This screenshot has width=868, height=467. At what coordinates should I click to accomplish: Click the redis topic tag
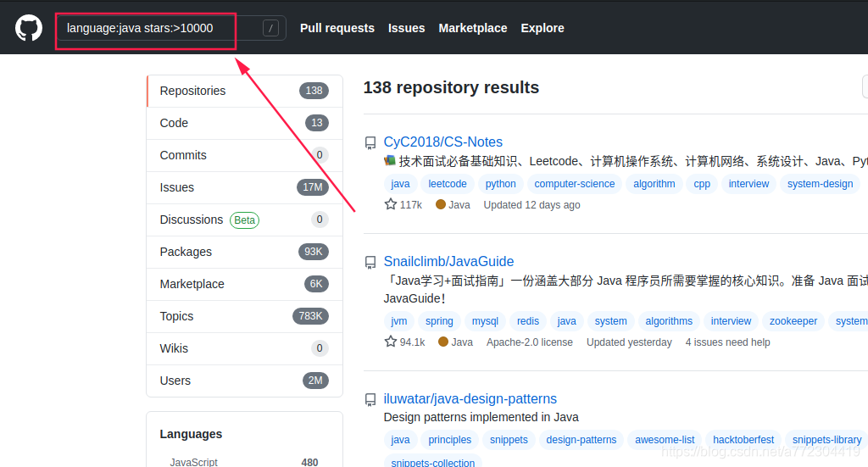527,321
